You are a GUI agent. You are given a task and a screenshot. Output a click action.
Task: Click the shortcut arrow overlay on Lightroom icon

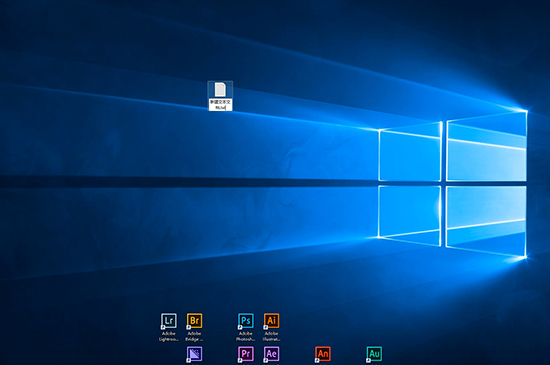pyautogui.click(x=163, y=327)
